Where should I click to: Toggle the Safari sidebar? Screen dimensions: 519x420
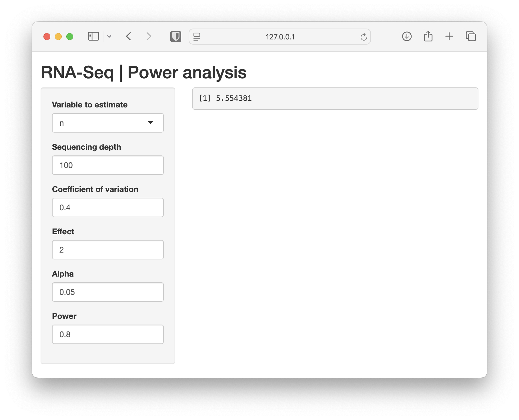(93, 37)
